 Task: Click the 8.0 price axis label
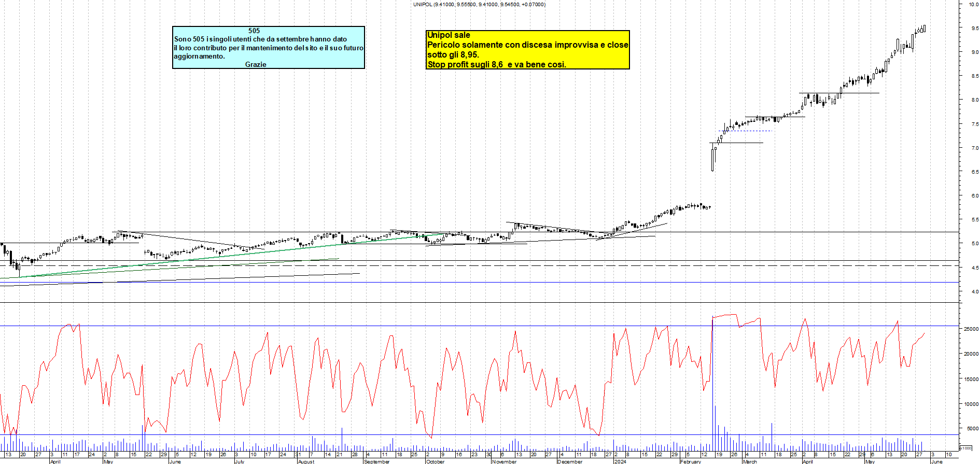[975, 100]
